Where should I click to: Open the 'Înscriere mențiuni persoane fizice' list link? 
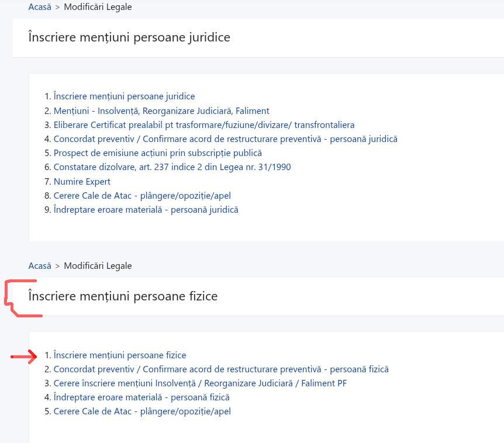tap(120, 355)
